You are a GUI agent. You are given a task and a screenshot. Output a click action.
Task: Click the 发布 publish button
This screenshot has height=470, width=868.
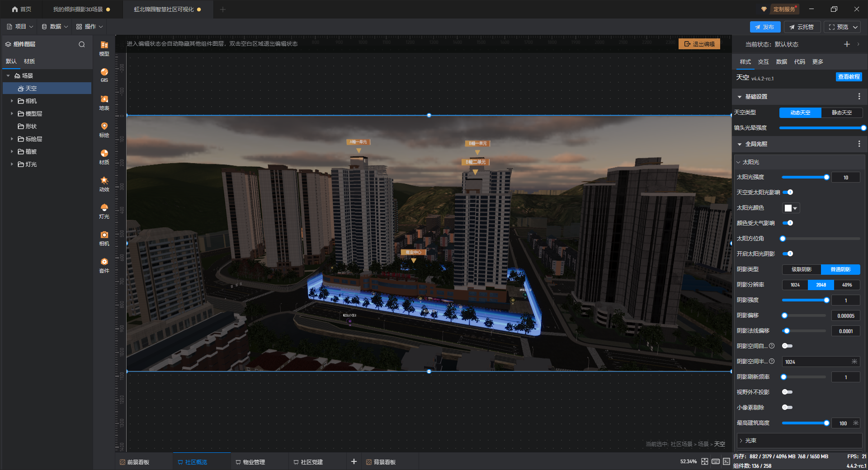[765, 27]
